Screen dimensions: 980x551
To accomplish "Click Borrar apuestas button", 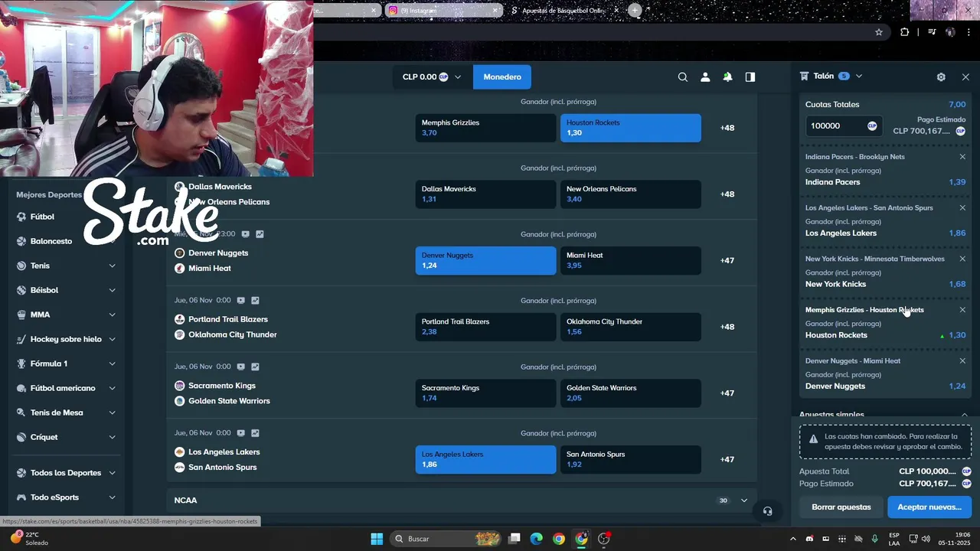I will [x=841, y=507].
